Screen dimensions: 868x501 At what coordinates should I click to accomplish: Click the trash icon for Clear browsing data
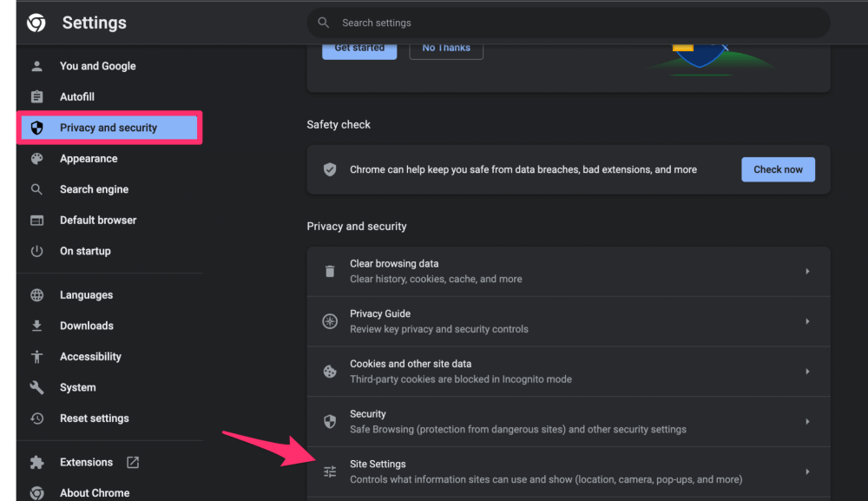(330, 271)
